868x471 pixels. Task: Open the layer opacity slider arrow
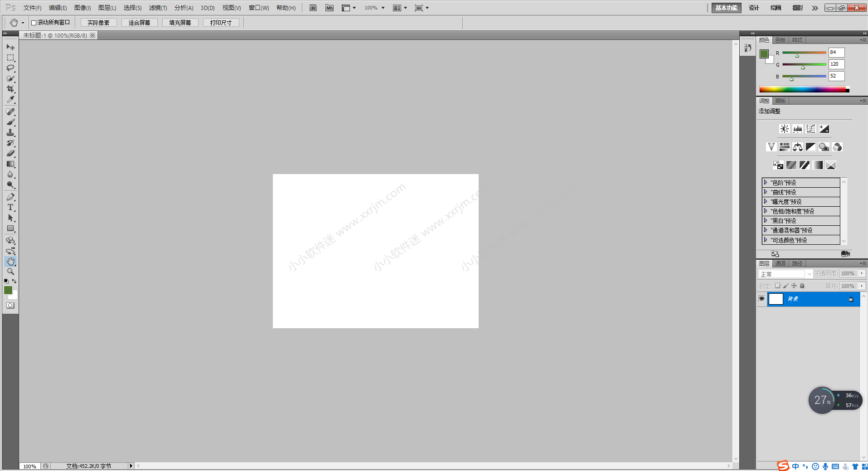point(862,273)
